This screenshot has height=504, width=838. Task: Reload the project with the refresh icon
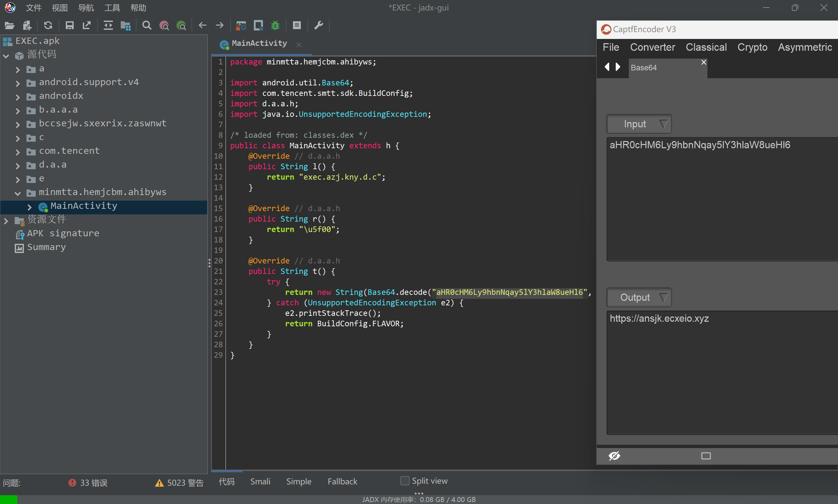pos(48,26)
